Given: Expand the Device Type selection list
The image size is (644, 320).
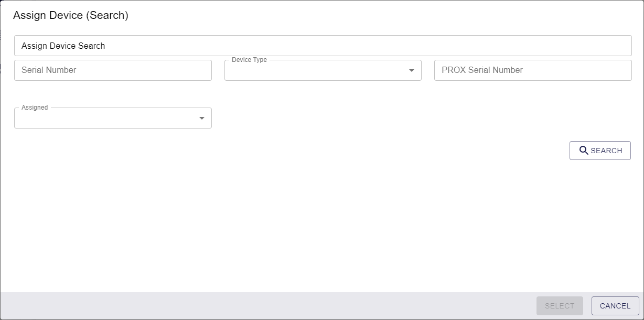Looking at the screenshot, I should click(x=412, y=70).
